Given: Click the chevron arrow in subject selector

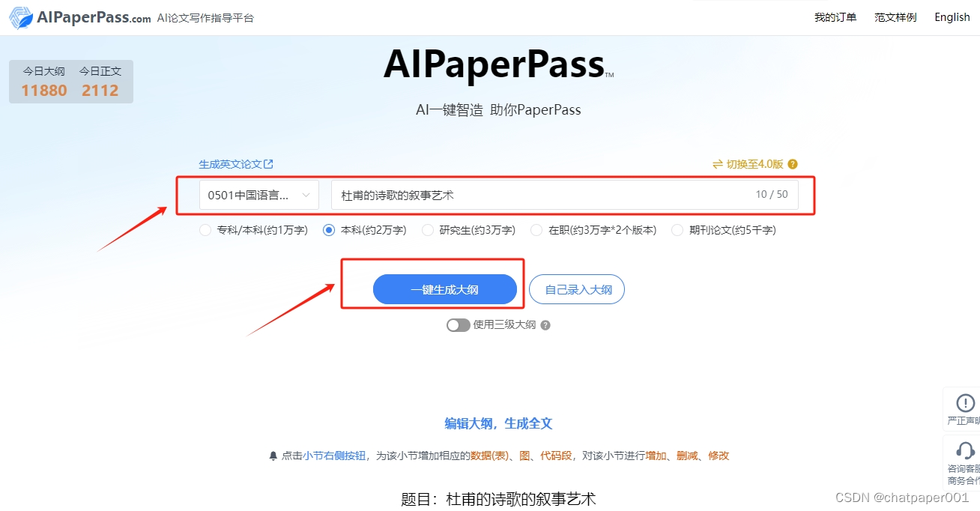Looking at the screenshot, I should pos(306,195).
